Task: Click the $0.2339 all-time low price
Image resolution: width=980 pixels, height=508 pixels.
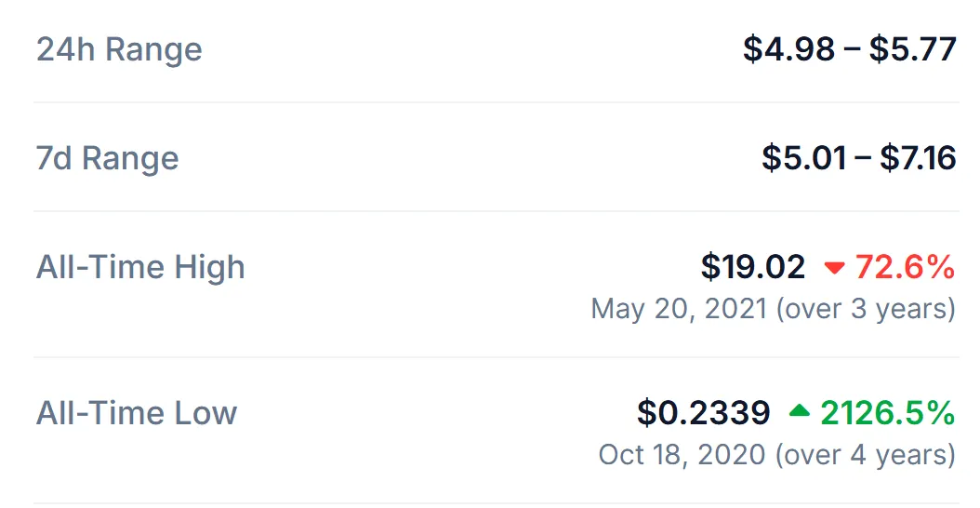Action: tap(703, 413)
